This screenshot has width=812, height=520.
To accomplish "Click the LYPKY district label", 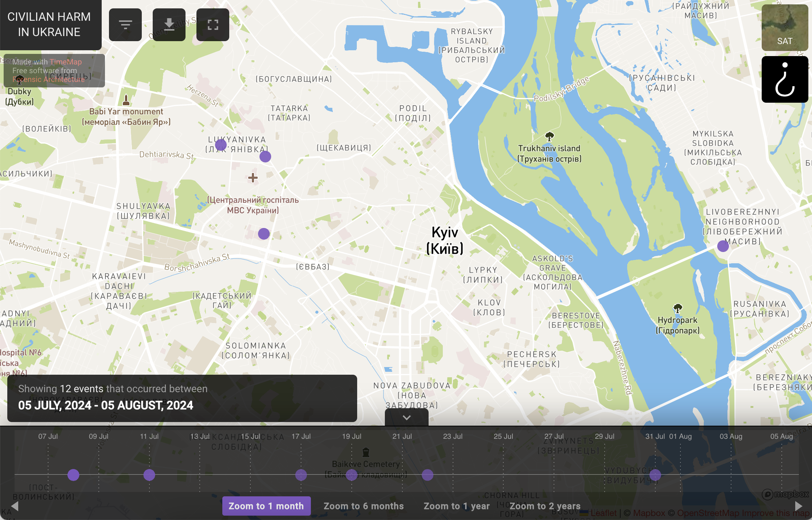I will tap(483, 275).
